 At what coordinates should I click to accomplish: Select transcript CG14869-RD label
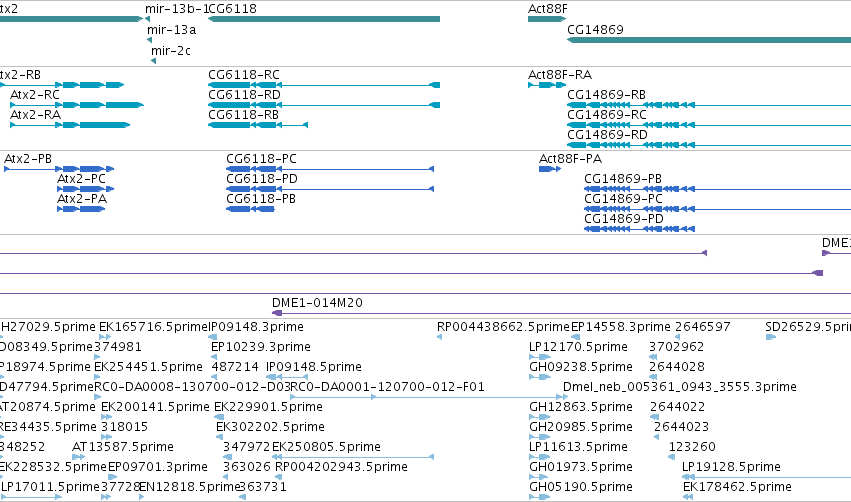pos(607,135)
